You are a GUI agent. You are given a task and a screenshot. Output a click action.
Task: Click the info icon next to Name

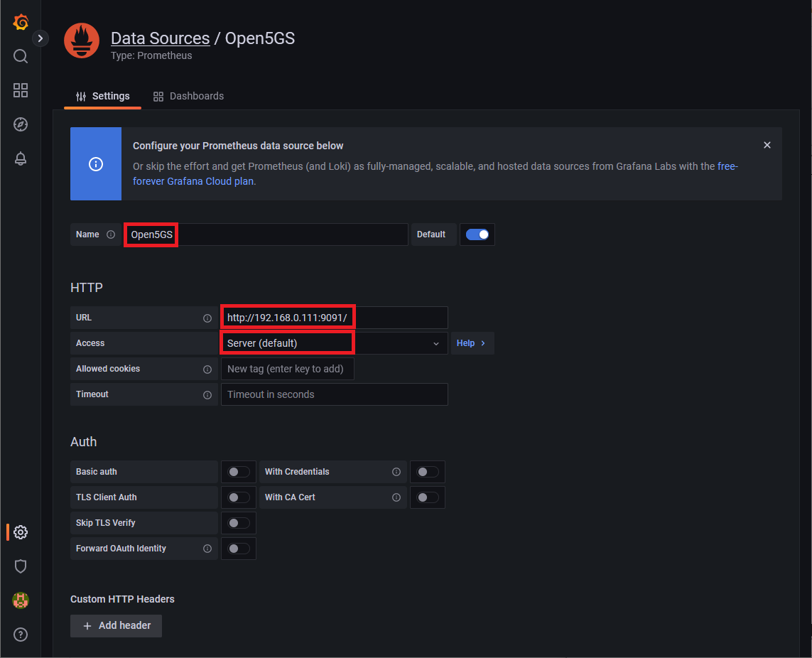[x=111, y=234]
